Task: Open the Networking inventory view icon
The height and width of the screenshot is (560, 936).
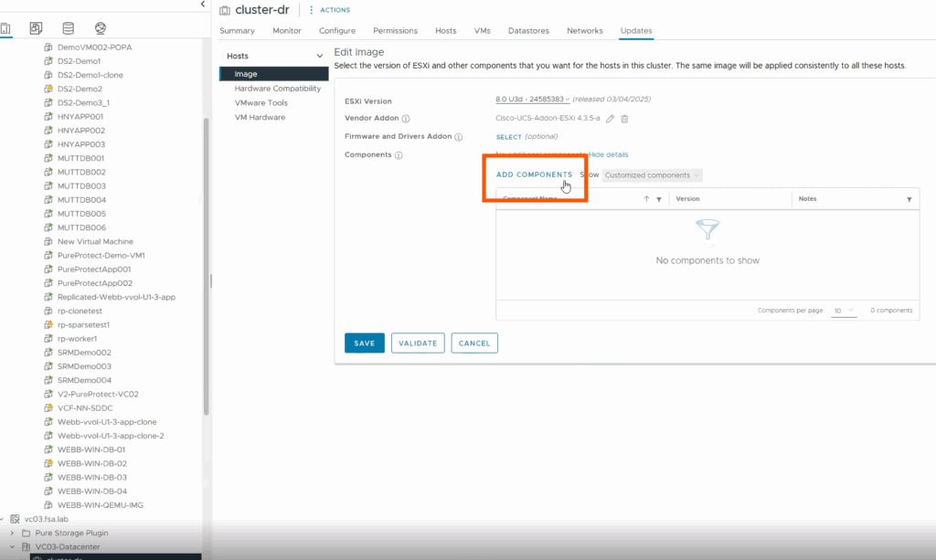Action: pos(100,29)
